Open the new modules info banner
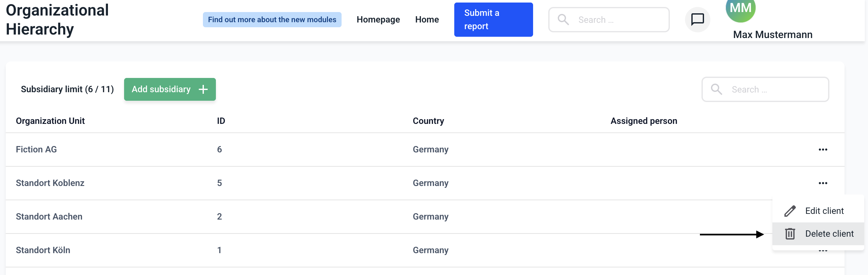 tap(272, 20)
